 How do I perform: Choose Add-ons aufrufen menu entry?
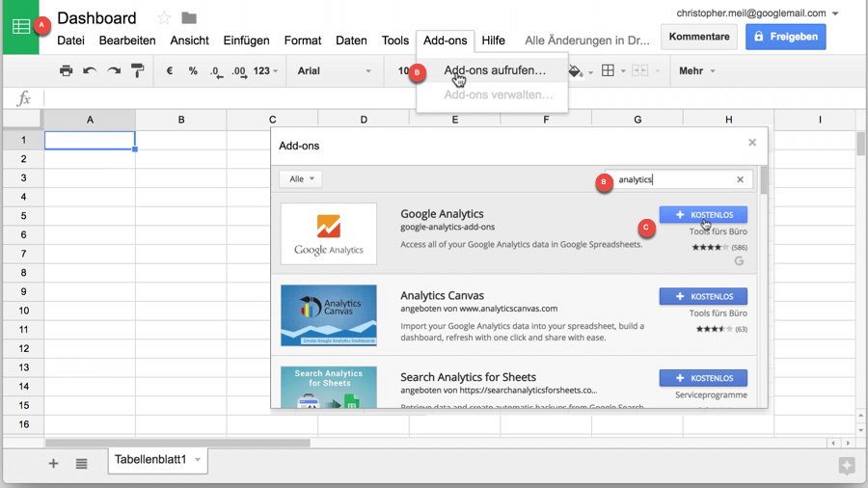click(493, 70)
